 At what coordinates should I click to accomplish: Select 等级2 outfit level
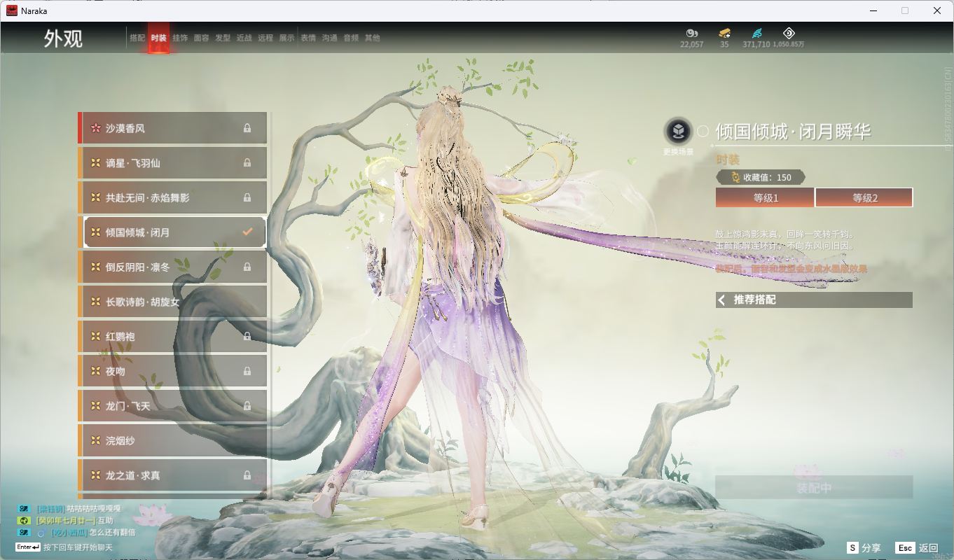[x=864, y=198]
